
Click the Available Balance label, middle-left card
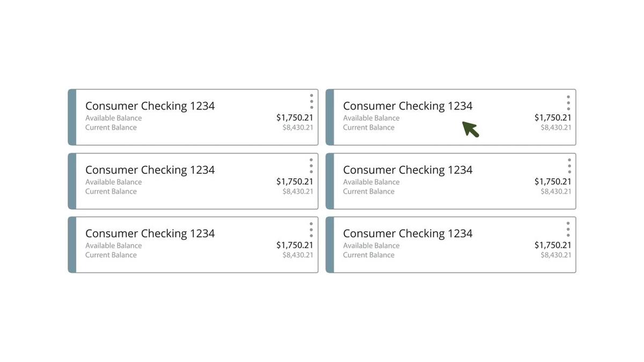tap(114, 182)
